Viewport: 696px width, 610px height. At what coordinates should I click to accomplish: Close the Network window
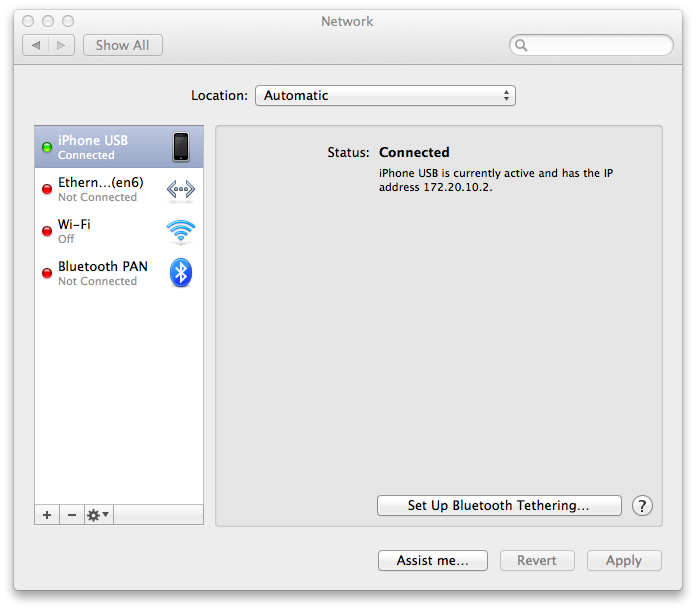tap(28, 21)
